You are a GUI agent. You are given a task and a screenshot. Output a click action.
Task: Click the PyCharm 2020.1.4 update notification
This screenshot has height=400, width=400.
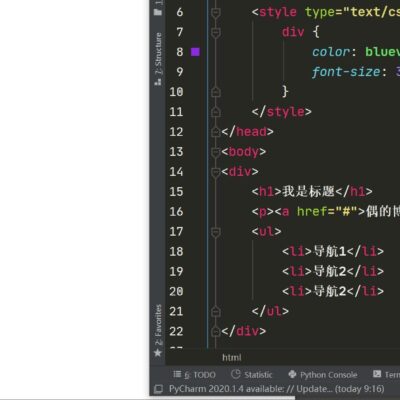(x=276, y=389)
